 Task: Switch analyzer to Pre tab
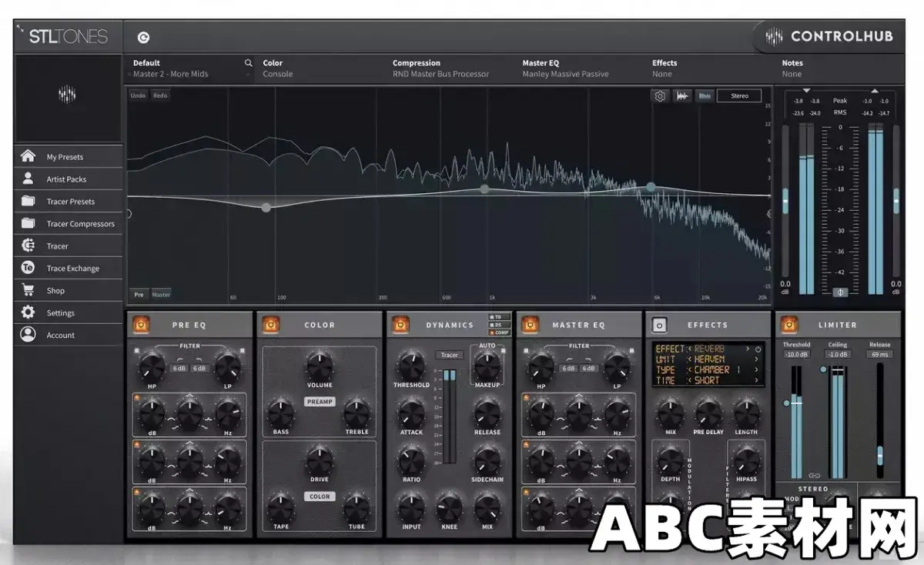pyautogui.click(x=139, y=294)
